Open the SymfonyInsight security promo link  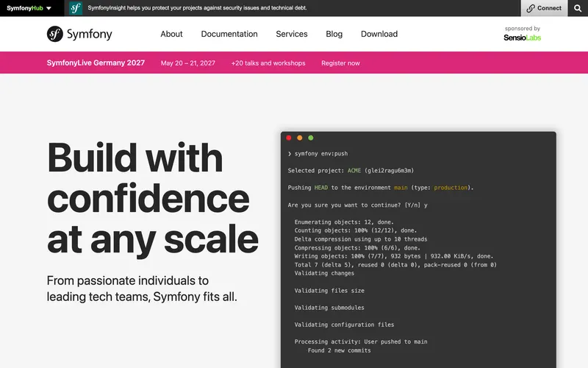(197, 8)
